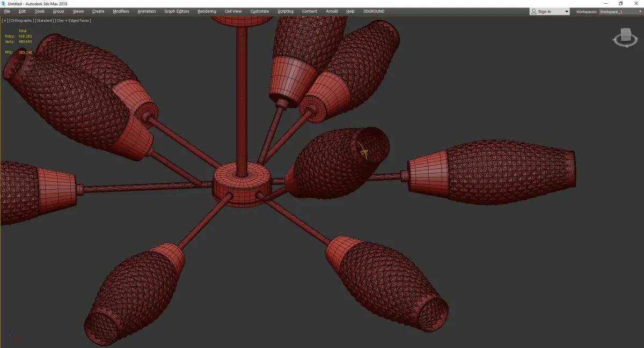The image size is (644, 348).
Task: Open the [Standard] viewport shading menu
Action: point(44,20)
